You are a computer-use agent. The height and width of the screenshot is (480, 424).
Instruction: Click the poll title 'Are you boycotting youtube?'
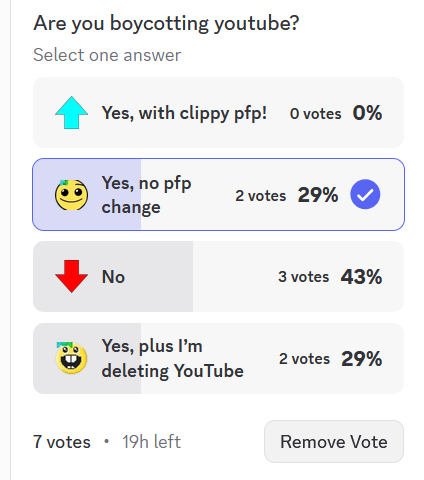click(166, 24)
